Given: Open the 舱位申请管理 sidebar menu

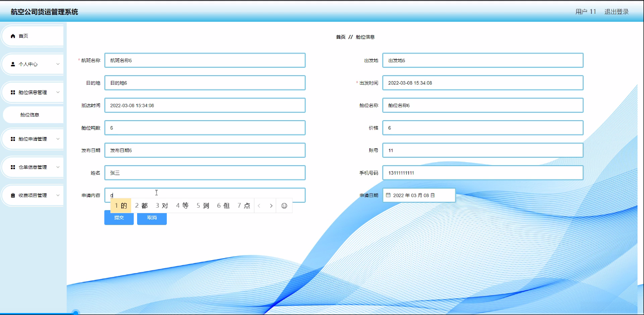Looking at the screenshot, I should click(33, 139).
